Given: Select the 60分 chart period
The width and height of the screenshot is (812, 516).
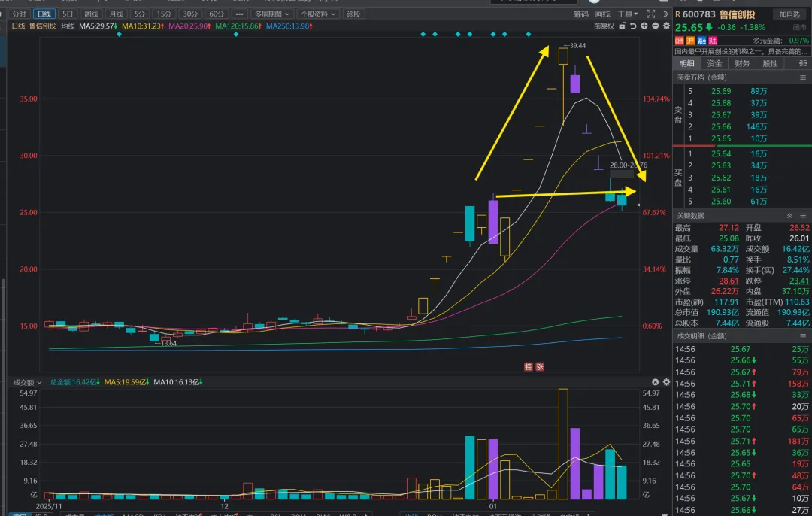Looking at the screenshot, I should point(216,14).
